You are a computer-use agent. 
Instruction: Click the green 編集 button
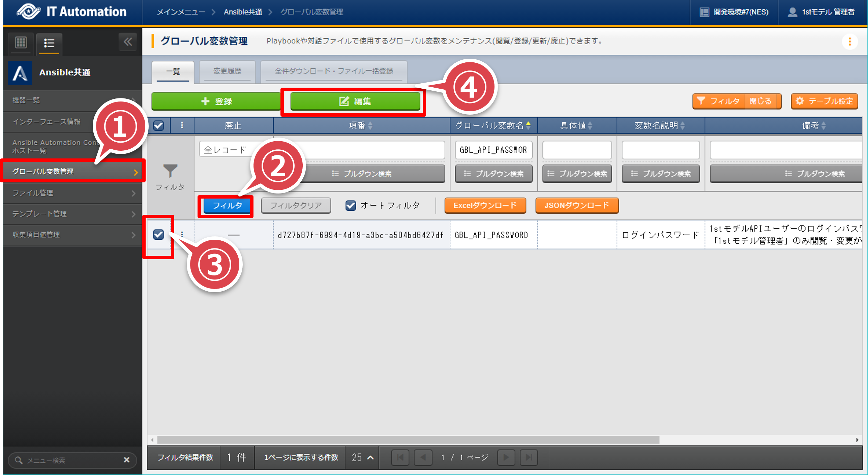[x=355, y=101]
